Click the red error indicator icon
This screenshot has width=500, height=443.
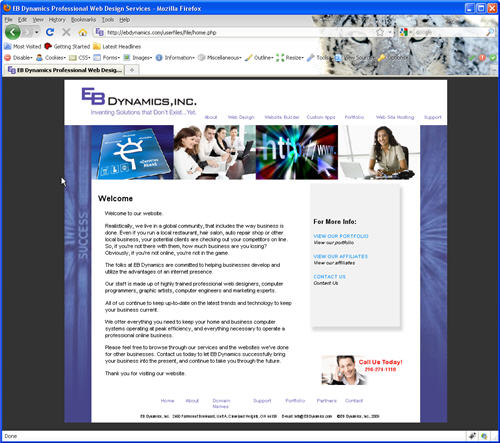pos(482,58)
